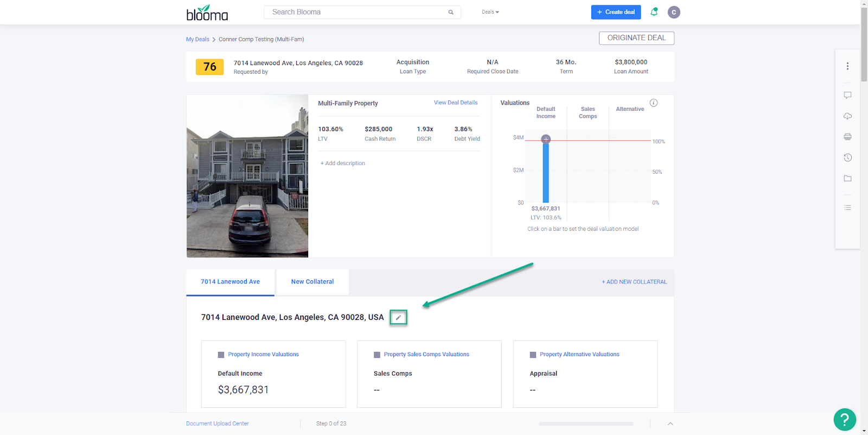The width and height of the screenshot is (868, 435).
Task: Click the Default Income column header
Action: click(546, 112)
